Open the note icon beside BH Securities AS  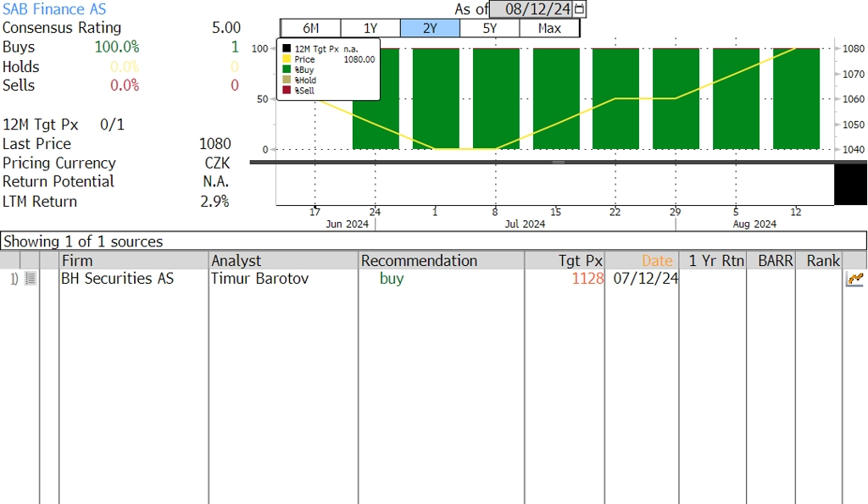(x=31, y=279)
